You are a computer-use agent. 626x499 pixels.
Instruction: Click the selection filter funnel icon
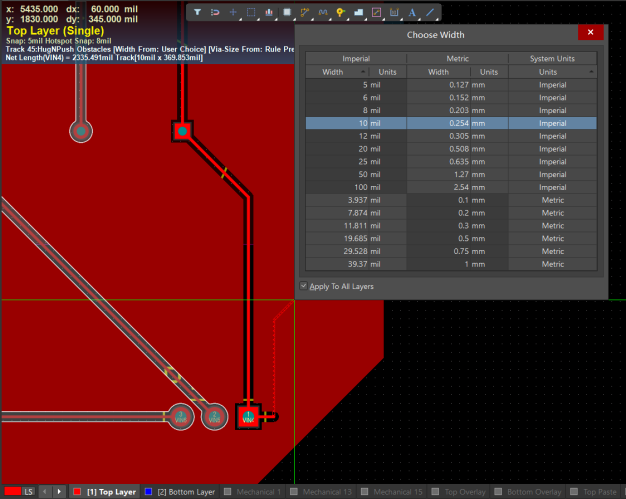click(198, 12)
